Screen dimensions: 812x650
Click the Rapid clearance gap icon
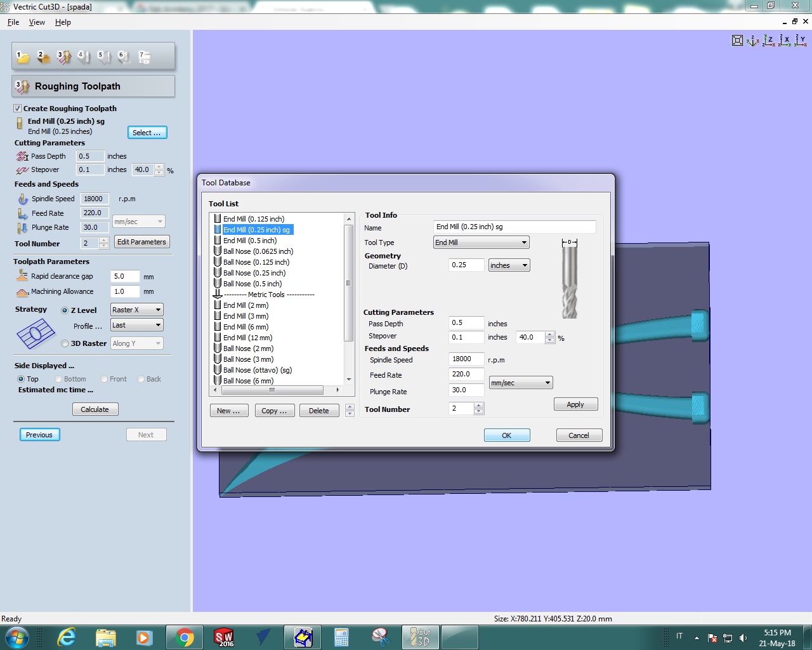[22, 276]
